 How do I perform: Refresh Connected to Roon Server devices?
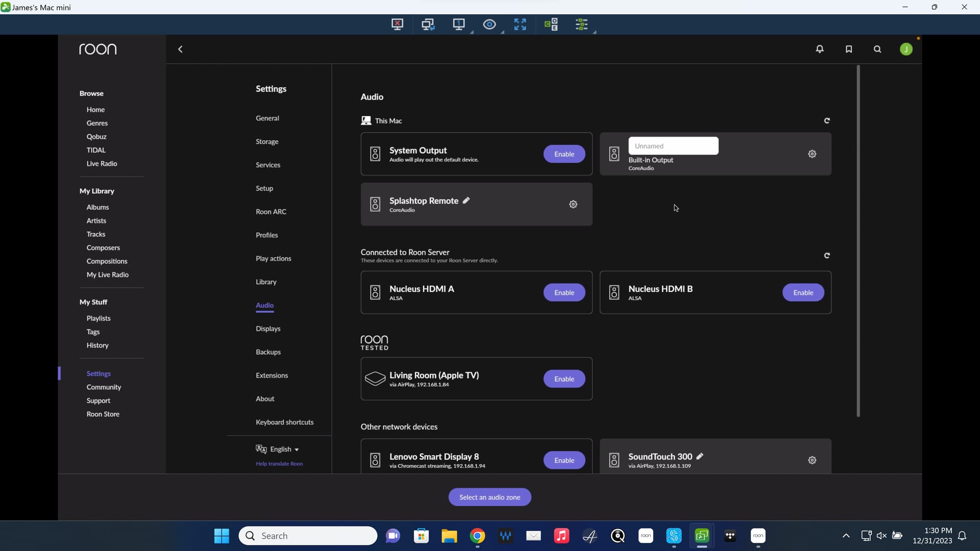click(x=827, y=255)
